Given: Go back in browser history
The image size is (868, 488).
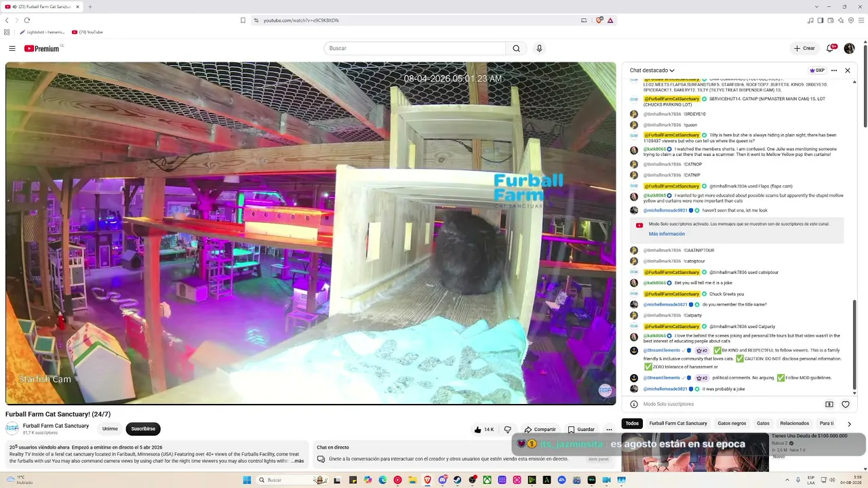Looking at the screenshot, I should pos(7,20).
